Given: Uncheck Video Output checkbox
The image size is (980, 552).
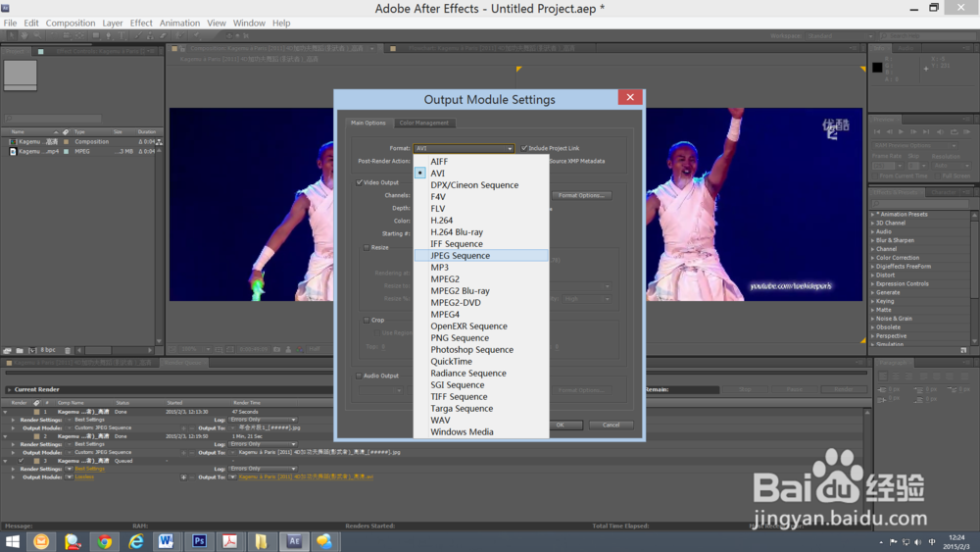Looking at the screenshot, I should 360,182.
